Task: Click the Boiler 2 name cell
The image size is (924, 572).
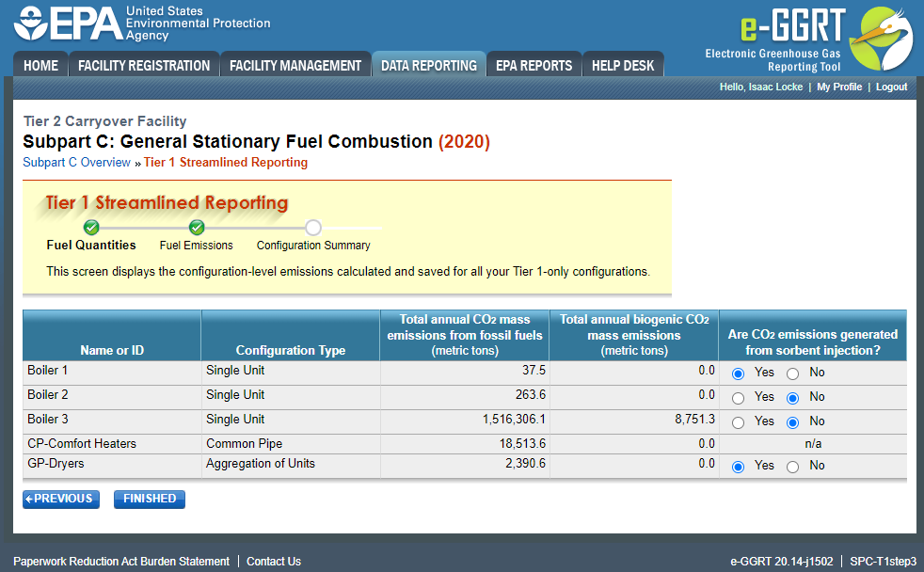Action: [112, 398]
